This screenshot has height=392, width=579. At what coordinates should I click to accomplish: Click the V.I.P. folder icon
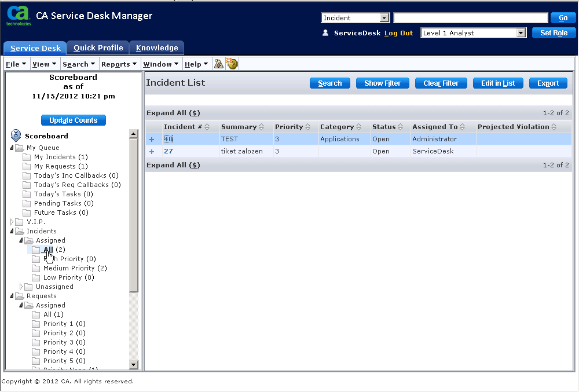coord(19,222)
